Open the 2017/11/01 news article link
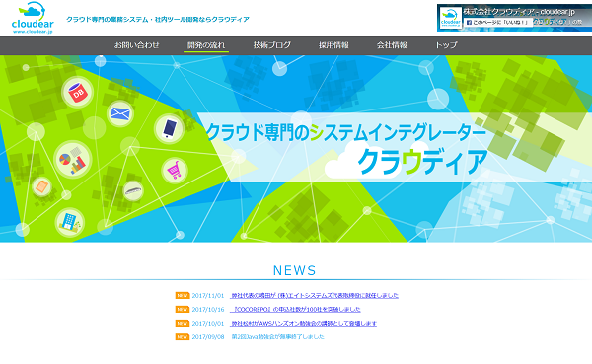The height and width of the screenshot is (364, 592). tap(314, 295)
